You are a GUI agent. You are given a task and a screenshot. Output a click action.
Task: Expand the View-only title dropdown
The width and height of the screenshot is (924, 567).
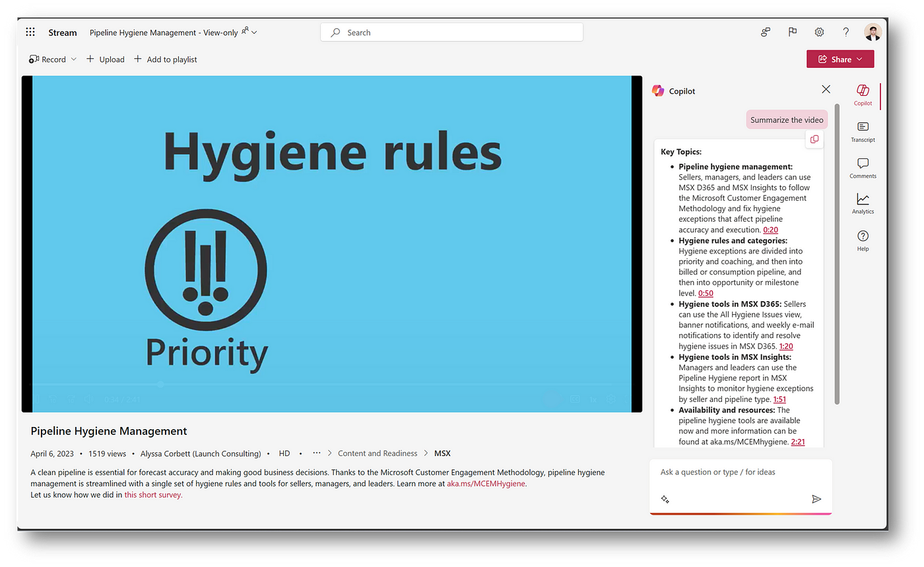tap(255, 32)
